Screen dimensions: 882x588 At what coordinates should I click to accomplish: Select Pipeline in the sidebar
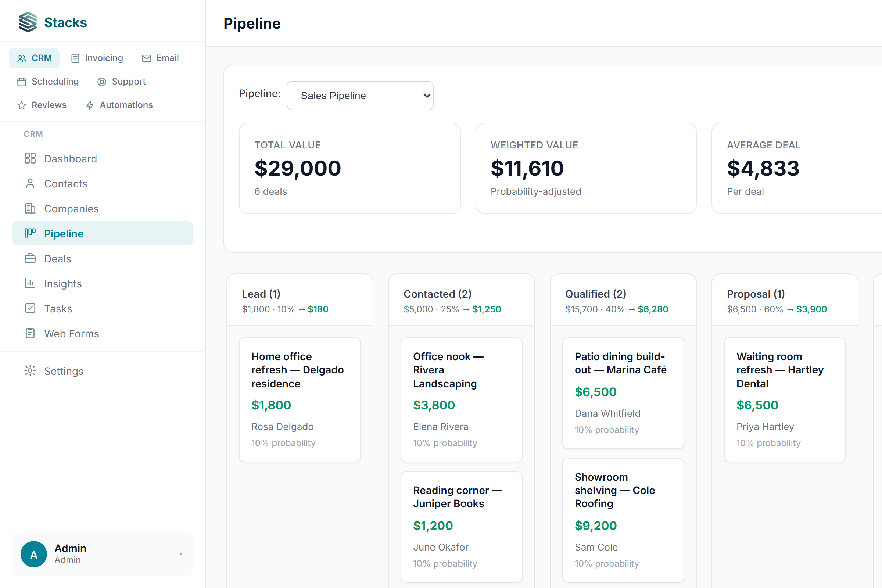pos(103,234)
